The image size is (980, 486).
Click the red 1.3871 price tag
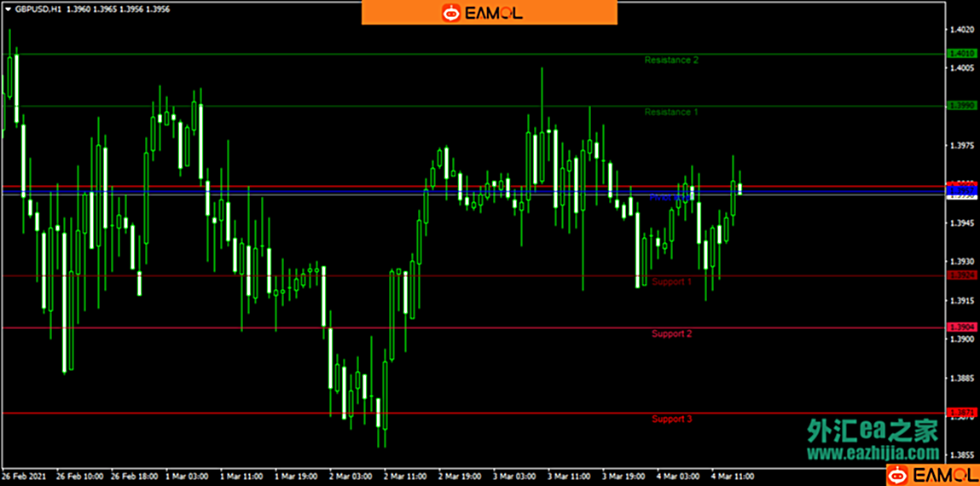tap(962, 413)
